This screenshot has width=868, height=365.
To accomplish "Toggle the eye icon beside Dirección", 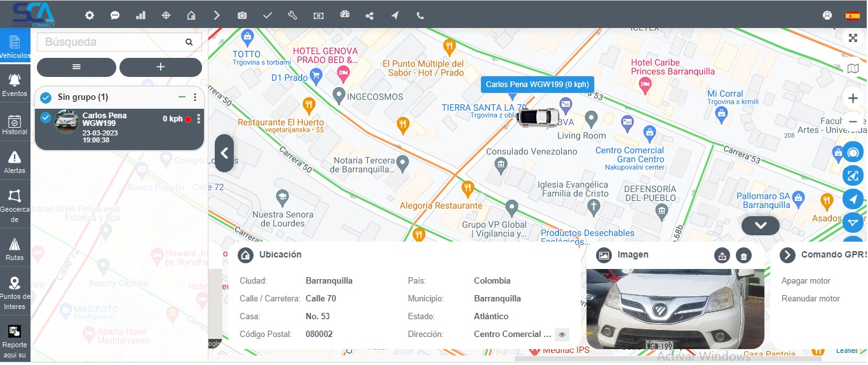I will click(562, 334).
